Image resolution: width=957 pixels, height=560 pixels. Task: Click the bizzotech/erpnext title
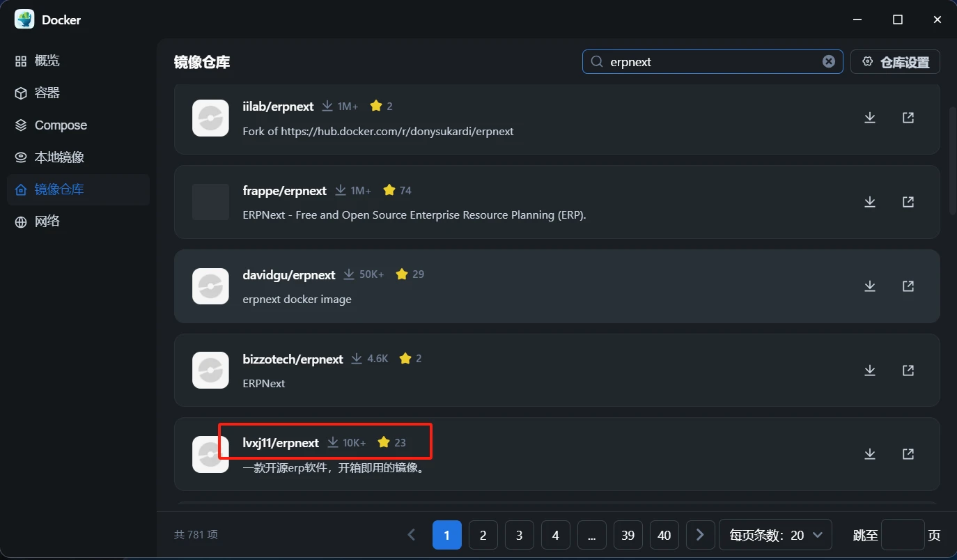click(x=293, y=359)
